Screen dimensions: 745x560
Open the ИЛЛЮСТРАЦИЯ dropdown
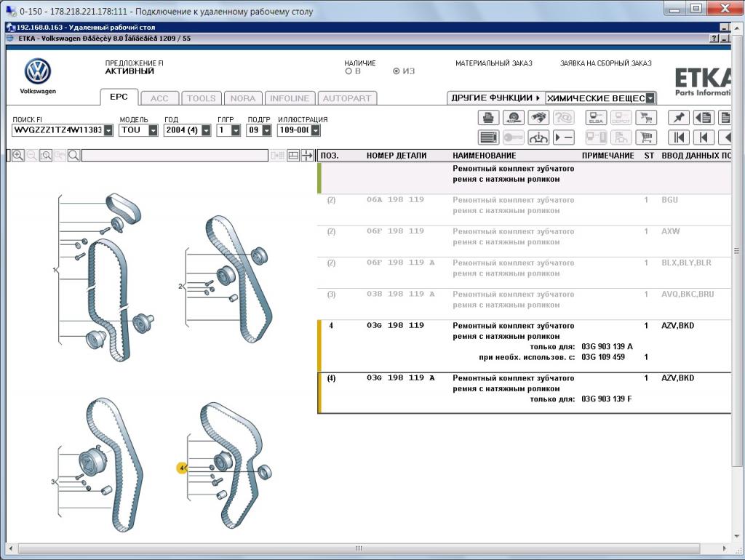pyautogui.click(x=316, y=130)
